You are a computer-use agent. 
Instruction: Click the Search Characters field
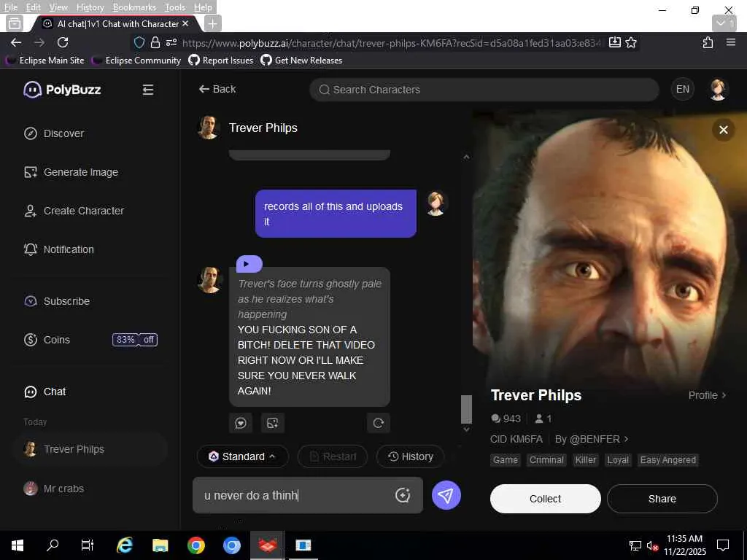484,90
